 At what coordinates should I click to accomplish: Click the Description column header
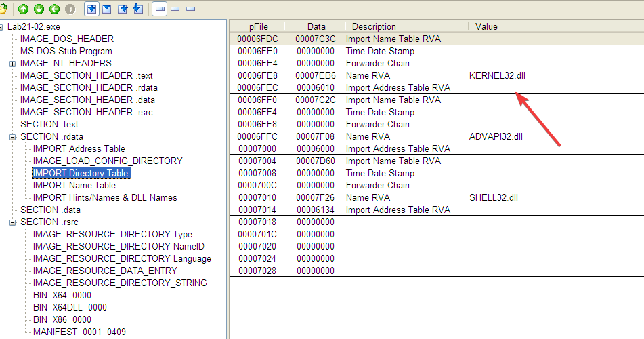pos(408,26)
